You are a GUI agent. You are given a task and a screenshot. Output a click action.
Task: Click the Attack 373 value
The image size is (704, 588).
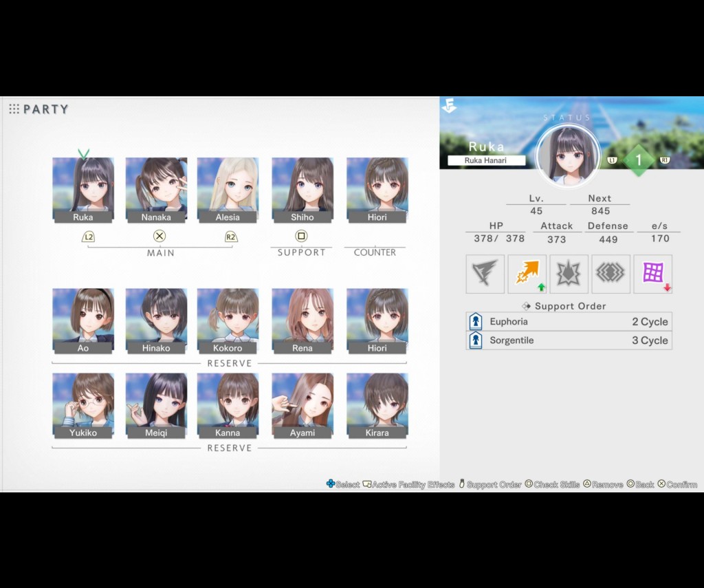coord(557,239)
